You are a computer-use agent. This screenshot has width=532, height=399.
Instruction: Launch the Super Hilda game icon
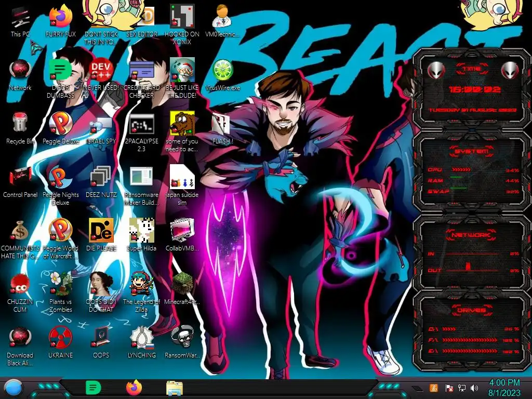[142, 235]
